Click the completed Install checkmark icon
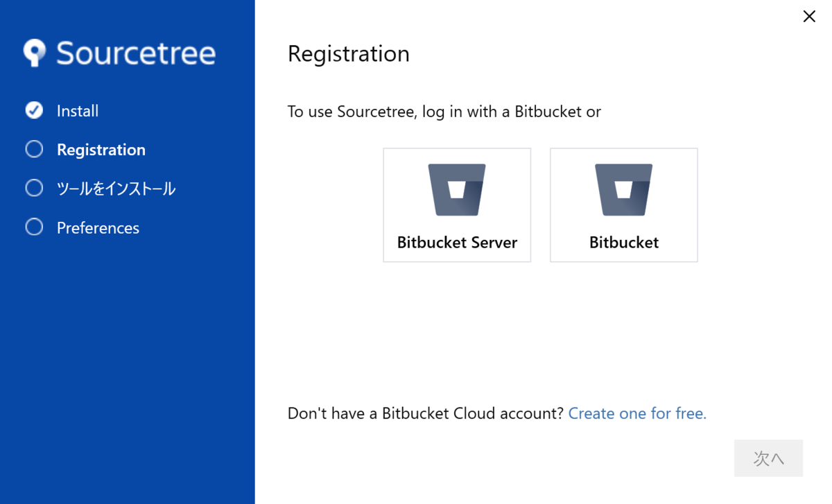 34,110
